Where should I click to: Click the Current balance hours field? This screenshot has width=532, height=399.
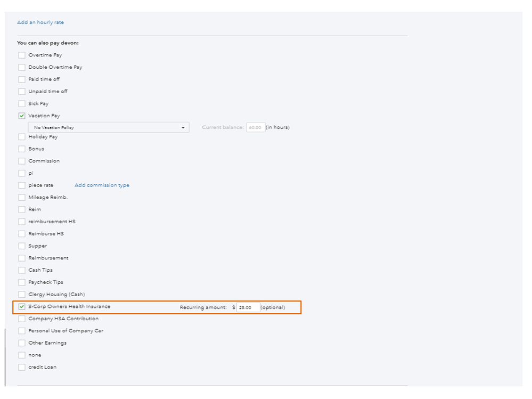256,128
